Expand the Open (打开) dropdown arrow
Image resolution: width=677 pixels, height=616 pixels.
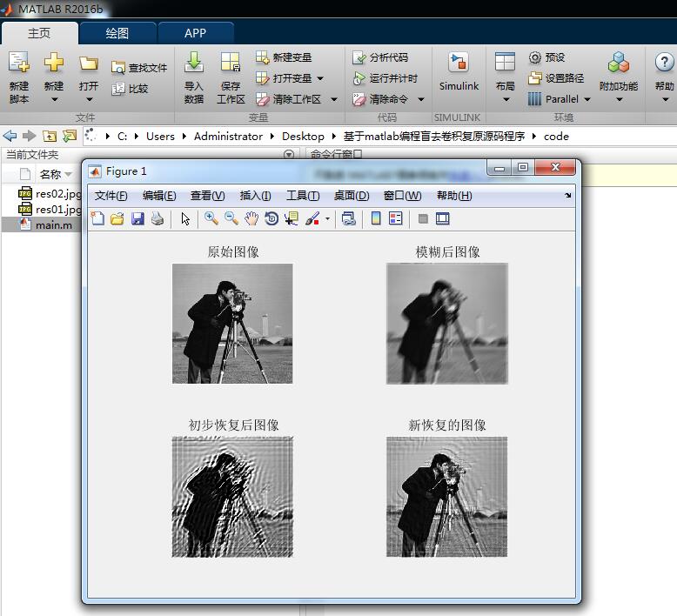(89, 100)
